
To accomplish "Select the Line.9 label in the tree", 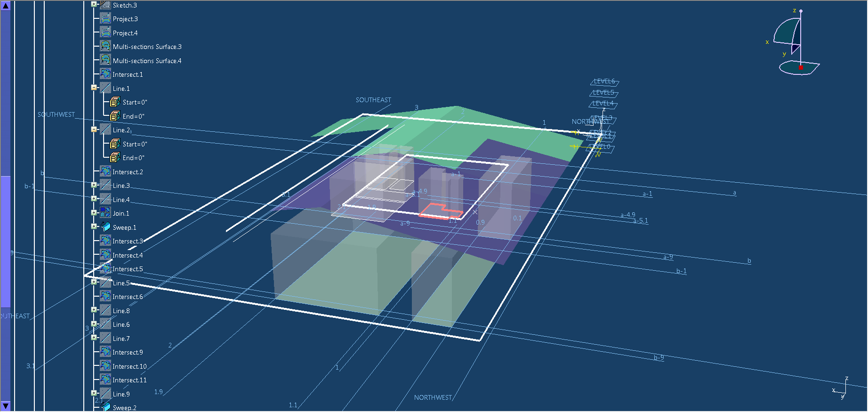I will (x=121, y=394).
